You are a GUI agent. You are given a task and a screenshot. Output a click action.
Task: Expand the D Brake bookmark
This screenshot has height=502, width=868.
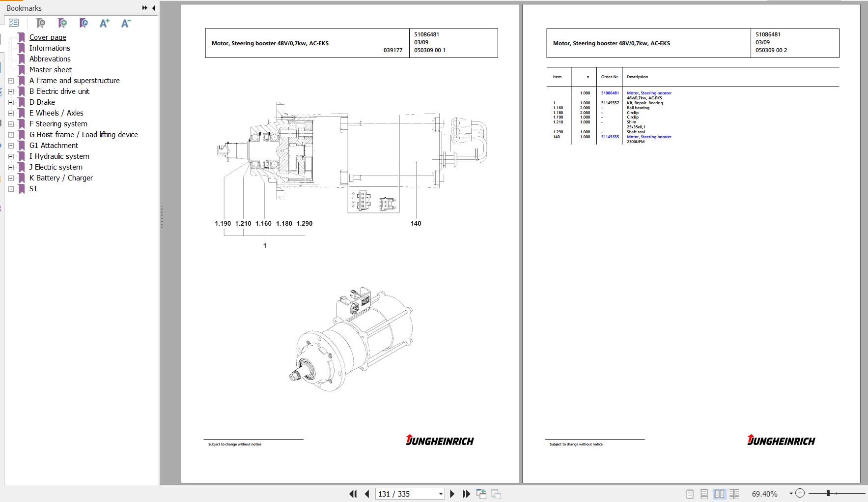(x=11, y=102)
